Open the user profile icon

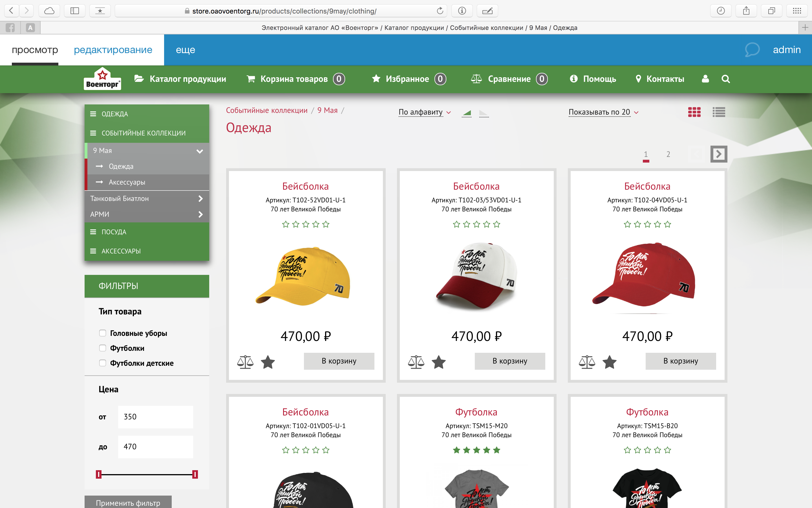705,79
